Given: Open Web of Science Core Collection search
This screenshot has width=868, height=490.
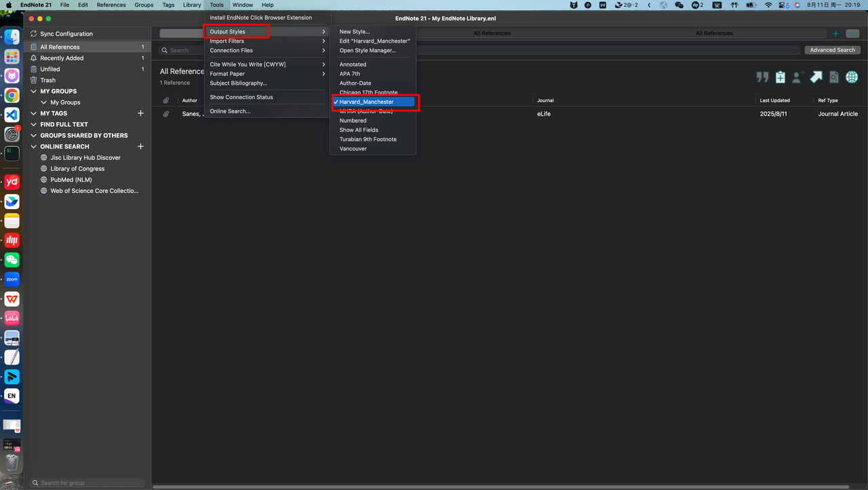Looking at the screenshot, I should click(94, 191).
